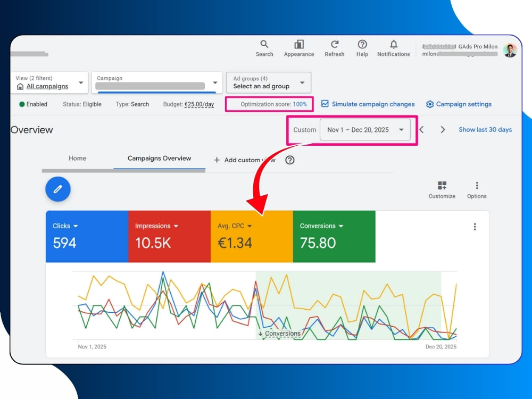Open the scorecard's three-dot menu

pyautogui.click(x=475, y=227)
